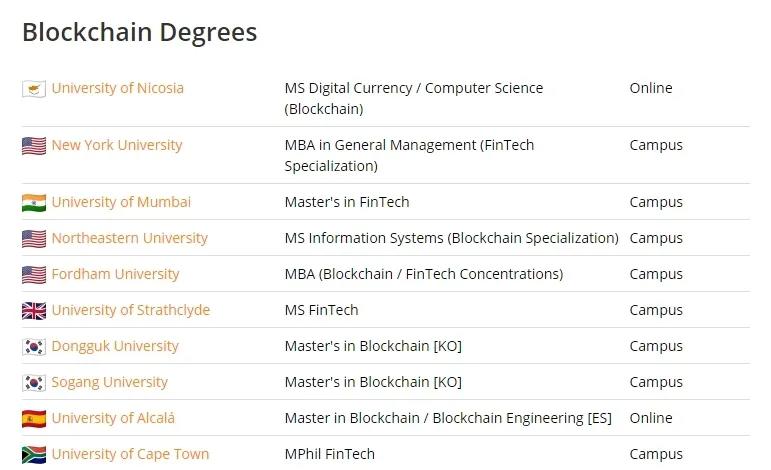This screenshot has width=771, height=470.
Task: Click the Spain flag beside University of Alcalá
Action: 34,419
